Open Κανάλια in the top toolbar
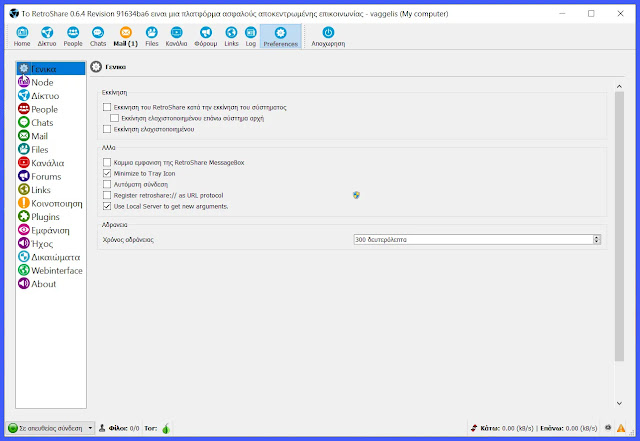The image size is (640, 441). tap(176, 36)
